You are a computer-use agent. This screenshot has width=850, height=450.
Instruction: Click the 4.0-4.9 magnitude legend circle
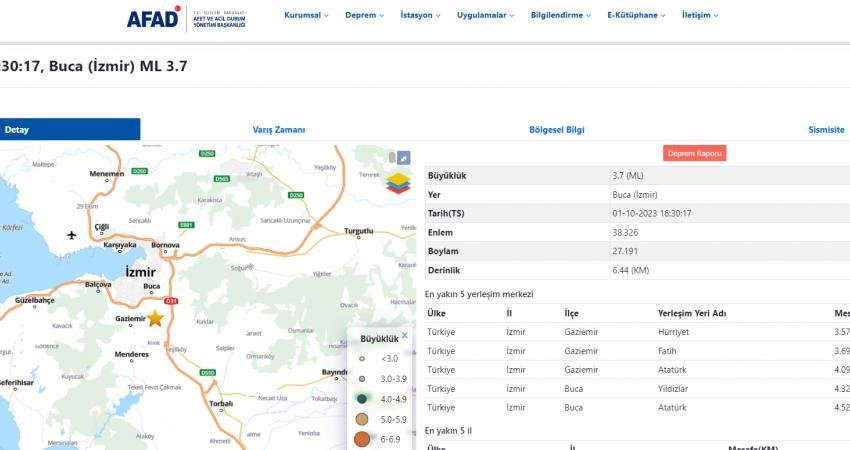click(x=362, y=399)
